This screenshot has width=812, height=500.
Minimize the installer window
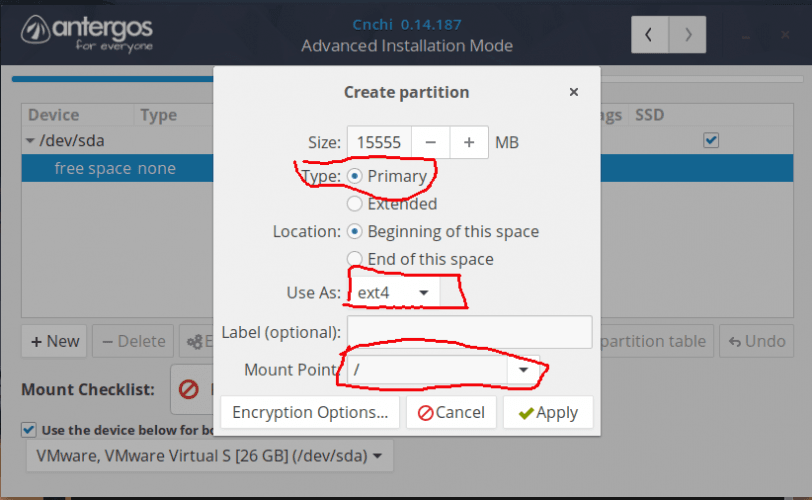[x=746, y=36]
